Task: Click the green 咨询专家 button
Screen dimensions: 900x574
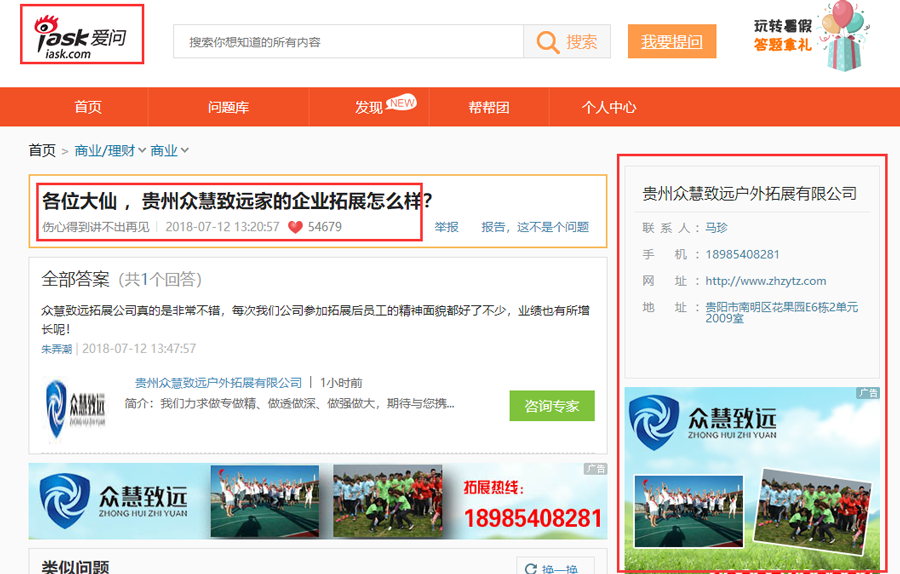Action: click(552, 406)
